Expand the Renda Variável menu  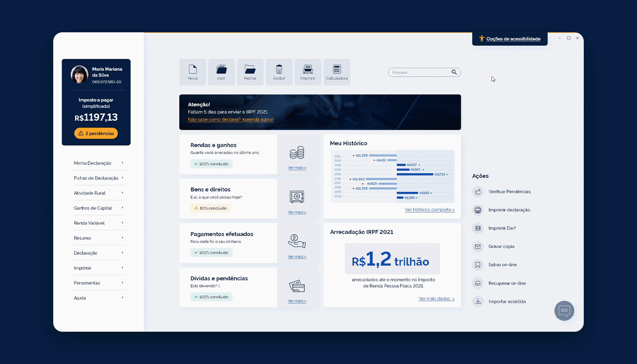[99, 223]
